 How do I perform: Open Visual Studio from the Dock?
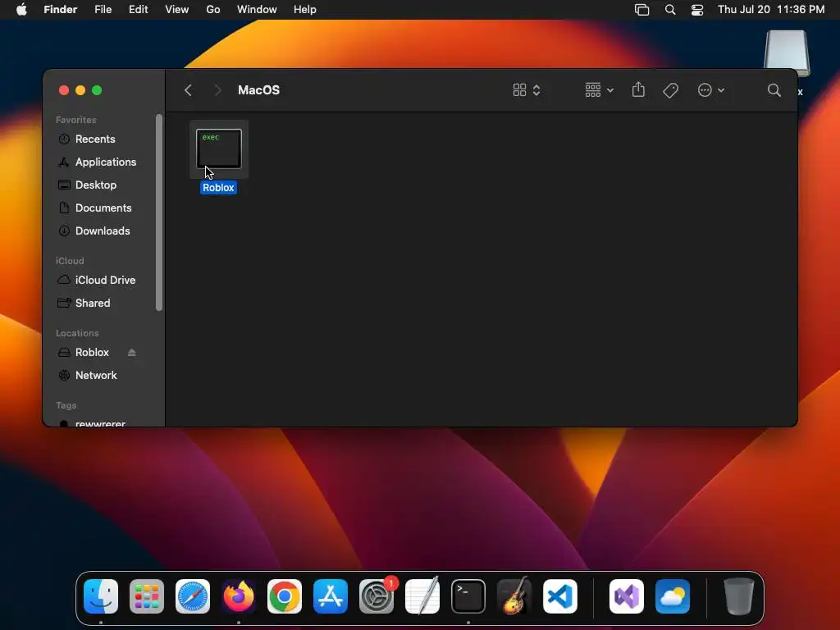pyautogui.click(x=627, y=596)
